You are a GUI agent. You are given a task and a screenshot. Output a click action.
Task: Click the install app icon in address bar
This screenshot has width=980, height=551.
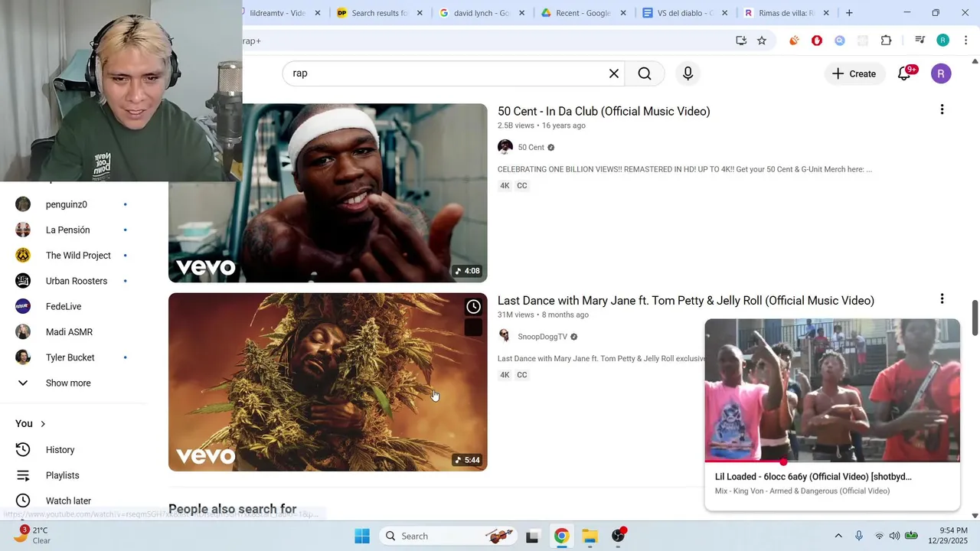pyautogui.click(x=741, y=41)
